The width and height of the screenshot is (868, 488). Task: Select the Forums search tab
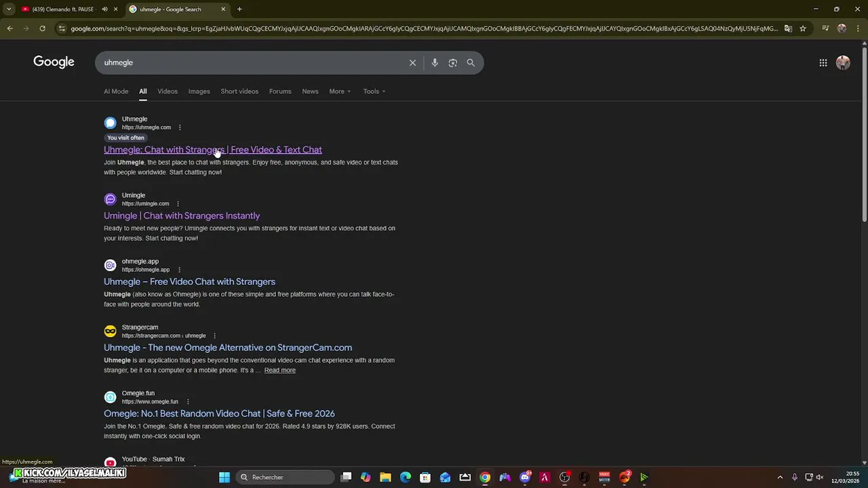click(280, 91)
